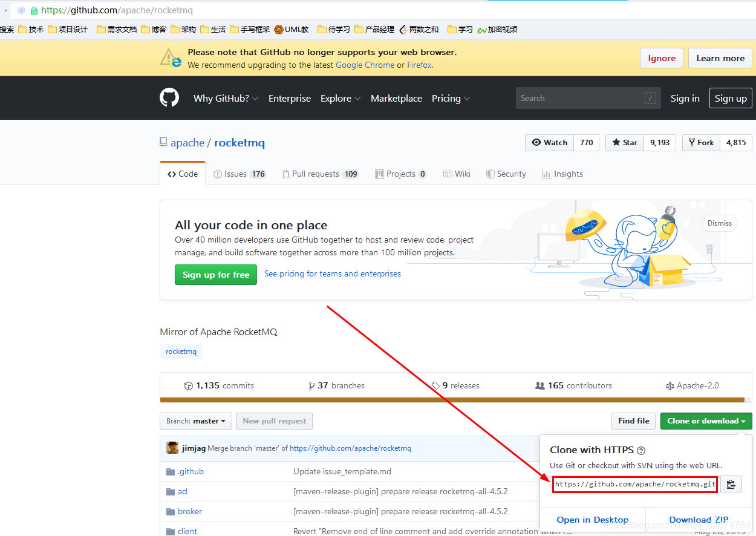Open the Issues tab

[240, 174]
